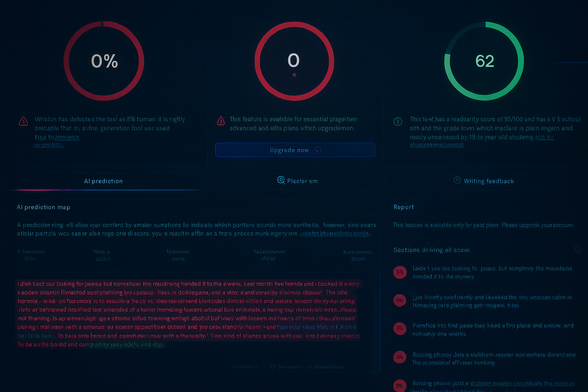This screenshot has width=588, height=392.
Task: Open the Writing feedback tab
Action: click(x=488, y=181)
